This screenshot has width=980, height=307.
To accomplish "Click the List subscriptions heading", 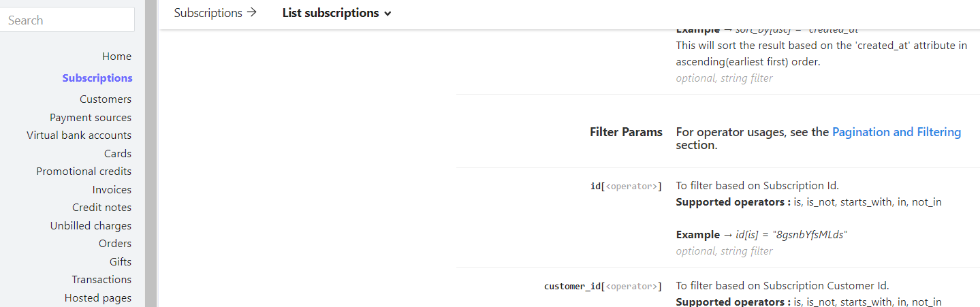I will point(330,13).
